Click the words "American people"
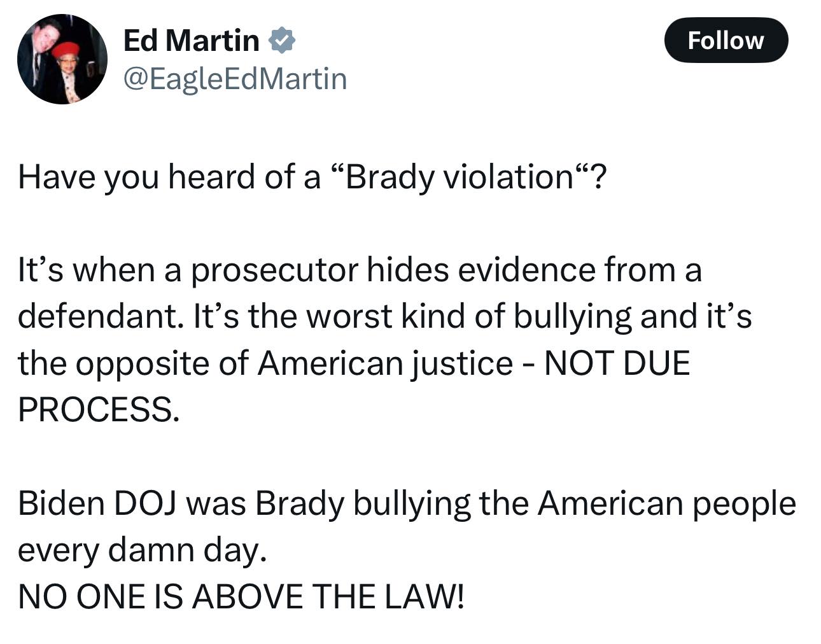The image size is (821, 644). point(666,503)
